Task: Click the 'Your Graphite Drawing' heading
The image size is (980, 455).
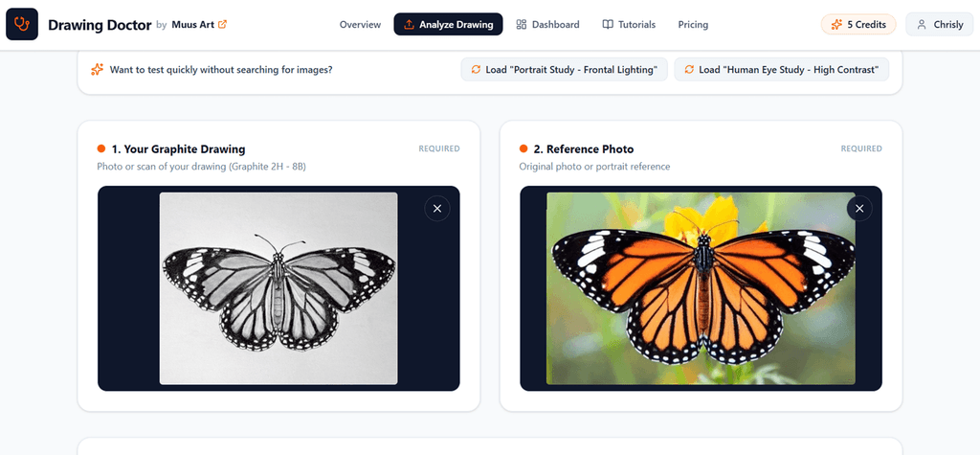Action: pos(178,149)
